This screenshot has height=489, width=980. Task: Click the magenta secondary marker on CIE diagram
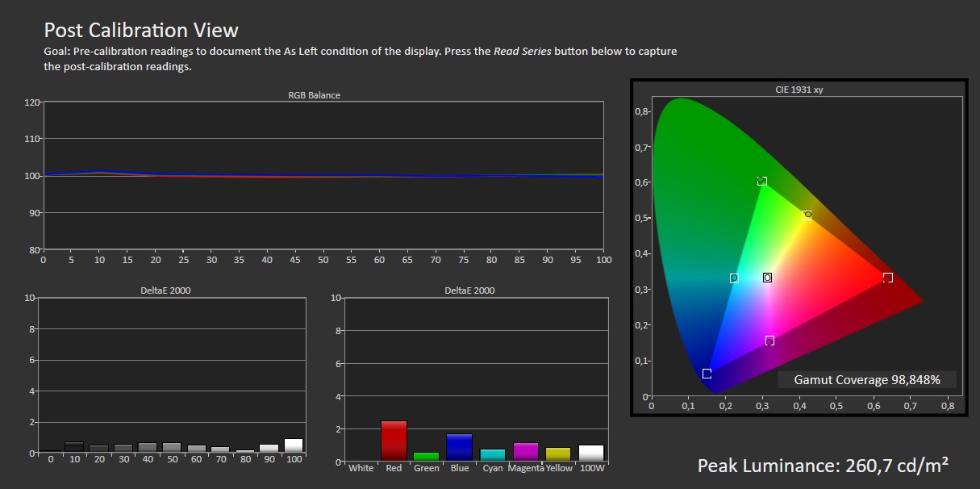[769, 341]
